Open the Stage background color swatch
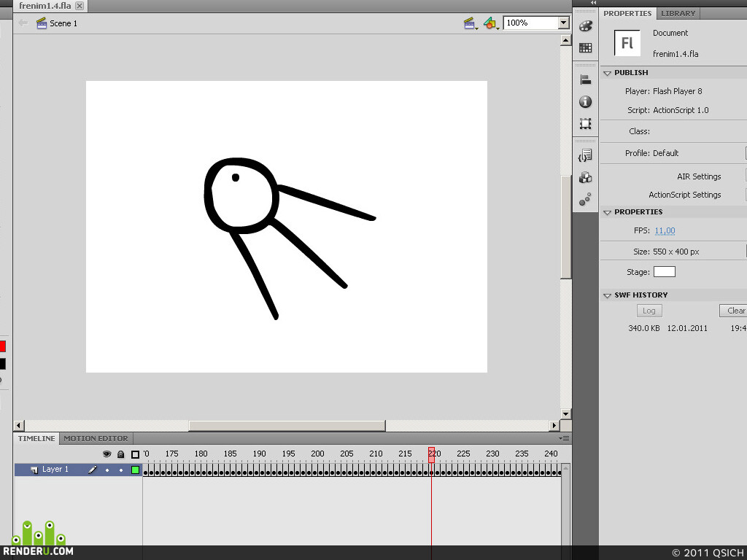Viewport: 747px width, 560px height. pyautogui.click(x=664, y=272)
